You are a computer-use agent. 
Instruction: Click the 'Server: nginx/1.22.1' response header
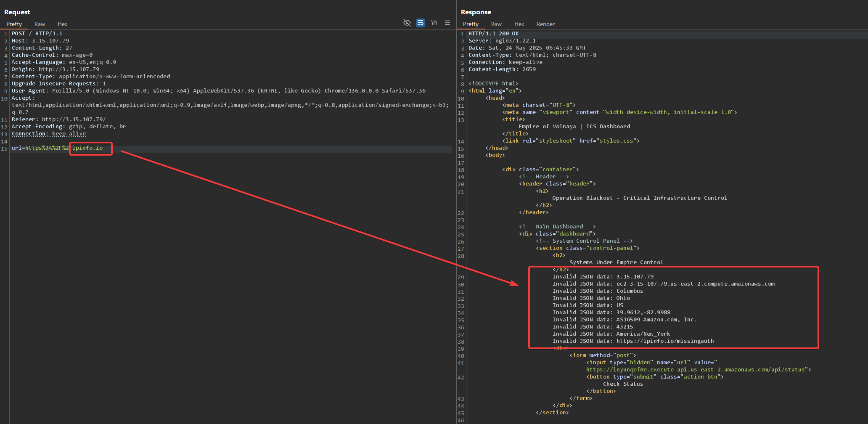pos(502,41)
